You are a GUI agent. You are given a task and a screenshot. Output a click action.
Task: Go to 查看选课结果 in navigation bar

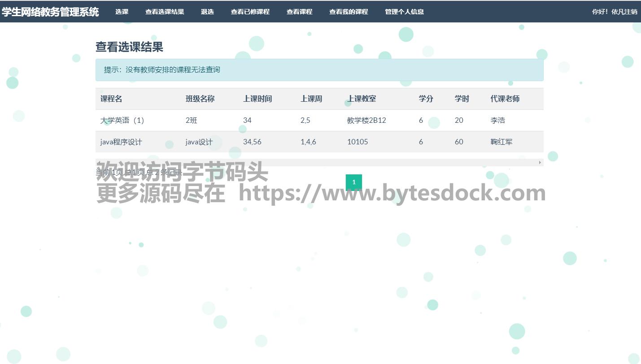(x=165, y=12)
